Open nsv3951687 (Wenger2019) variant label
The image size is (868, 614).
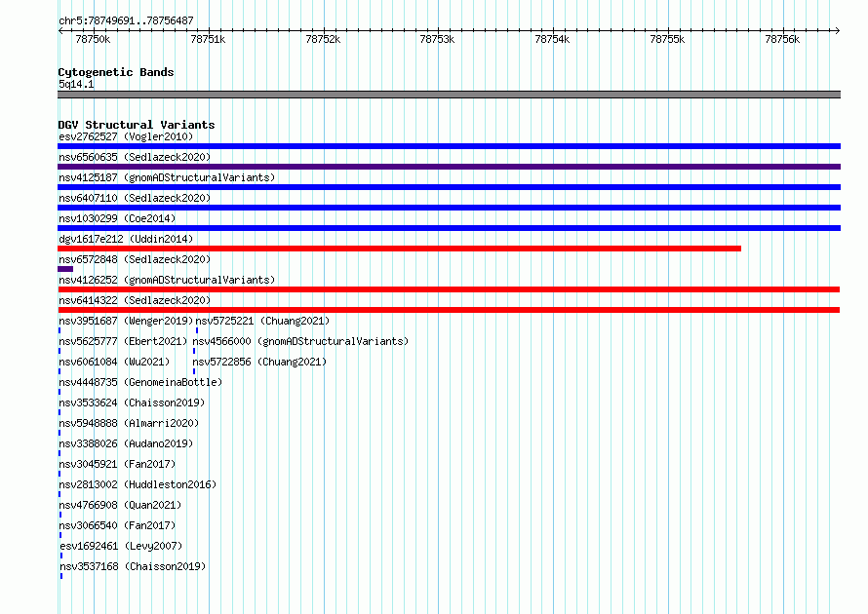[126, 321]
